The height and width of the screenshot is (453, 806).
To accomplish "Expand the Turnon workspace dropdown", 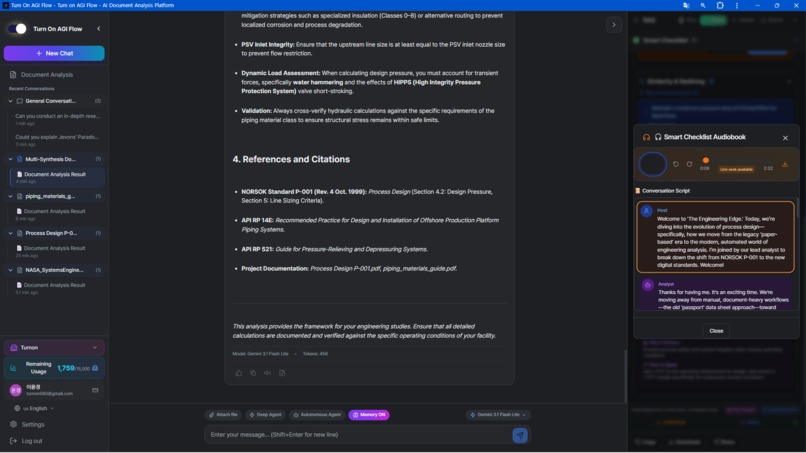I will coord(54,348).
